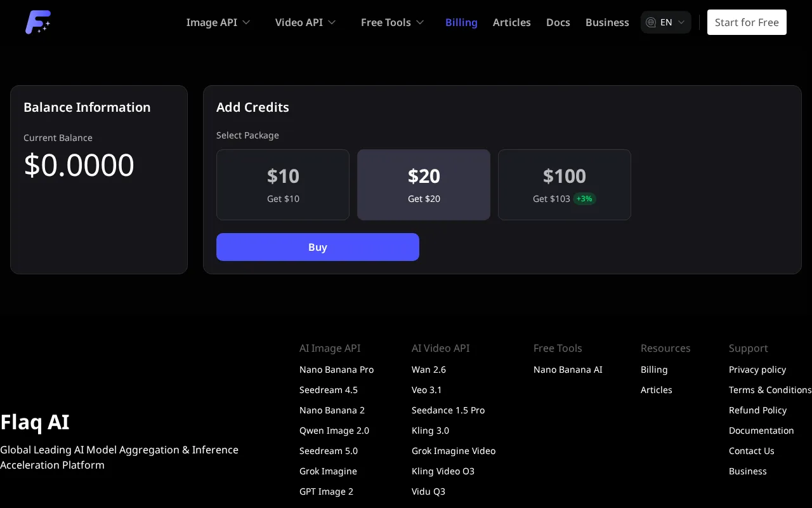812x508 pixels.
Task: Open Qwen Image 2.0 footer link
Action: [334, 431]
